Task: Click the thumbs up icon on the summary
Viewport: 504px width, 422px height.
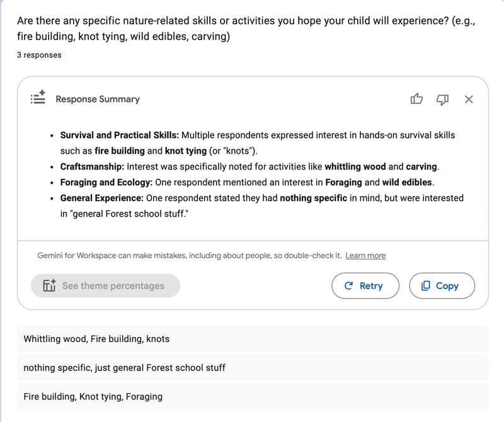Action: (416, 99)
